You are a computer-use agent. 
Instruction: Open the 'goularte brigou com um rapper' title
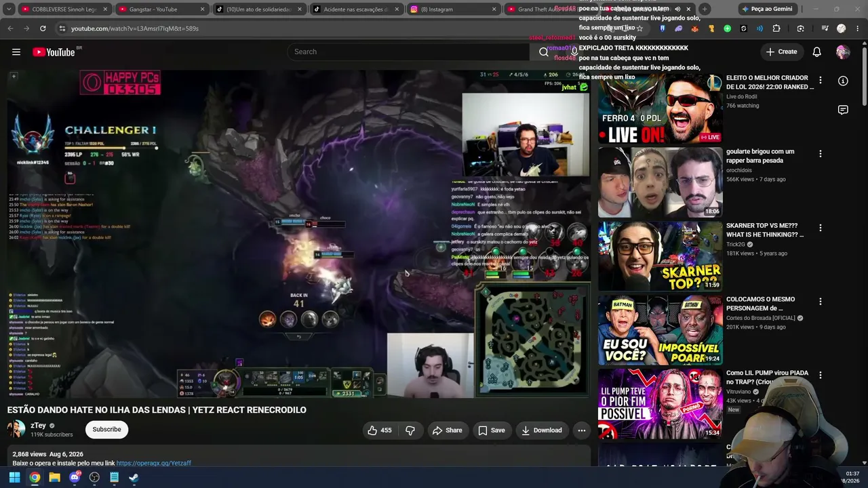[760, 156]
